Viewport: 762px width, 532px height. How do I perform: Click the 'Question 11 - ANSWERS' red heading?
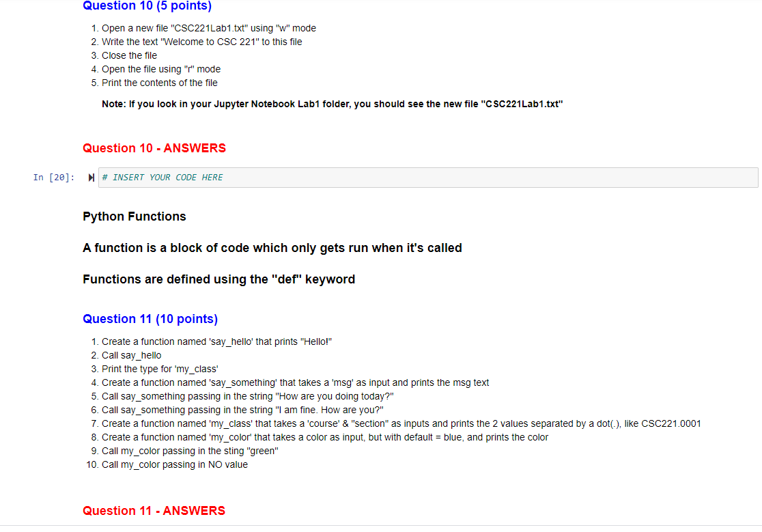point(154,510)
